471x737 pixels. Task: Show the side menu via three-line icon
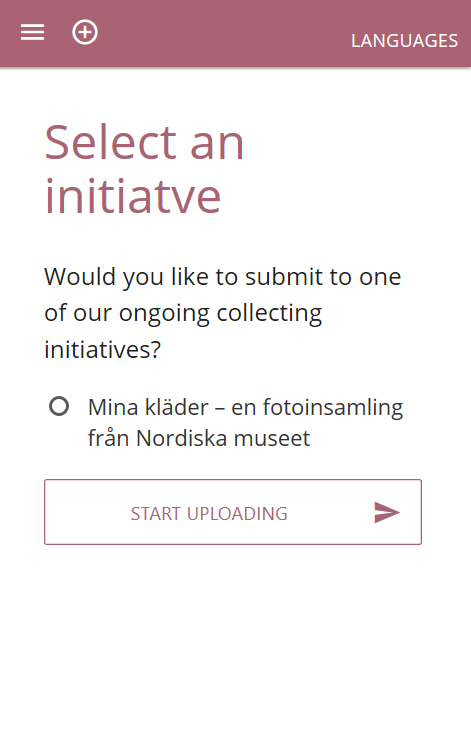point(32,32)
